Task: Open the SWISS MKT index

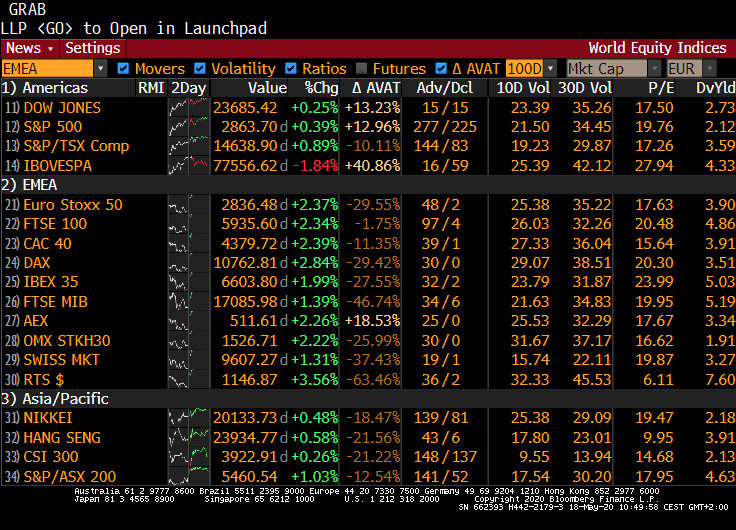Action: click(x=61, y=360)
